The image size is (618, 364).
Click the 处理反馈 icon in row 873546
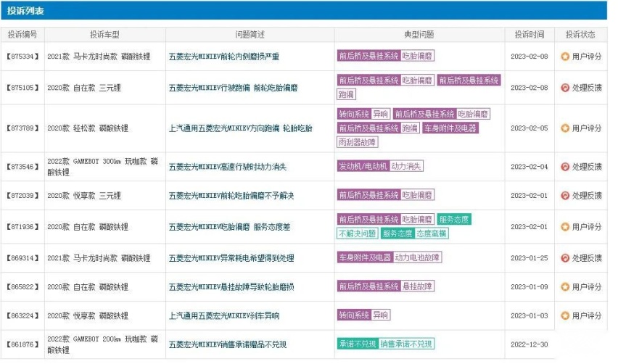[x=565, y=167]
